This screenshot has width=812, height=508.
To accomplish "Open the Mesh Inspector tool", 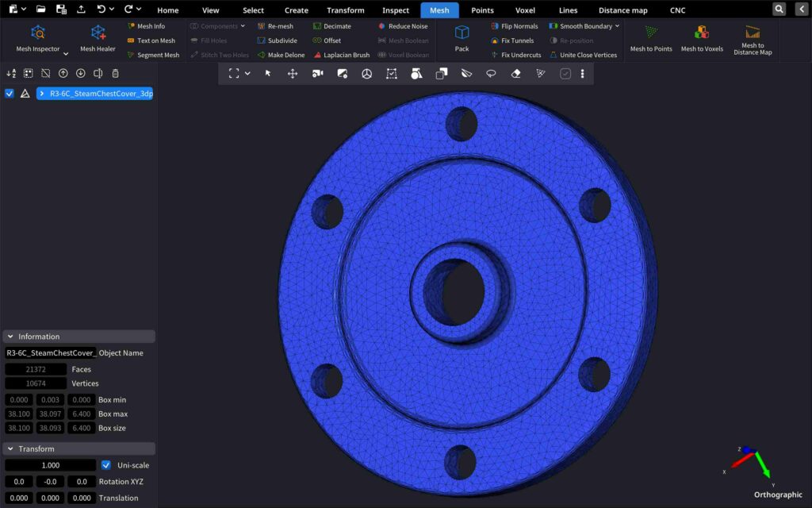I will pos(38,37).
